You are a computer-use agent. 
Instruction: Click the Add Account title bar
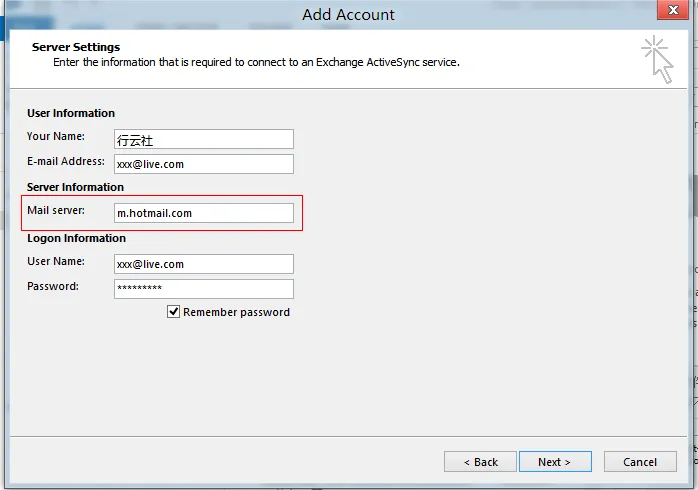point(348,14)
